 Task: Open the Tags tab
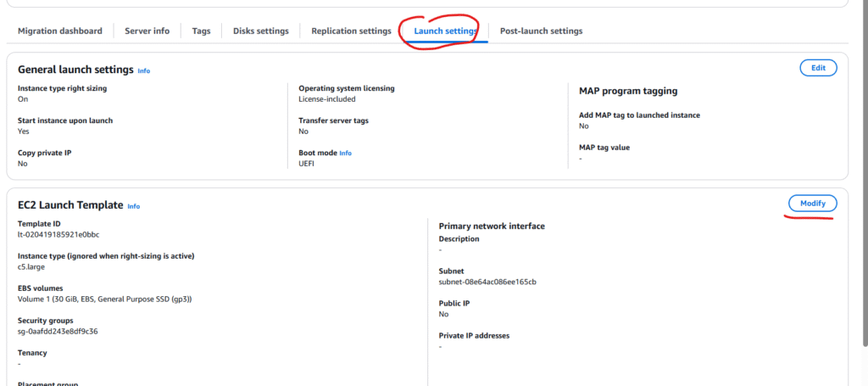click(x=202, y=31)
